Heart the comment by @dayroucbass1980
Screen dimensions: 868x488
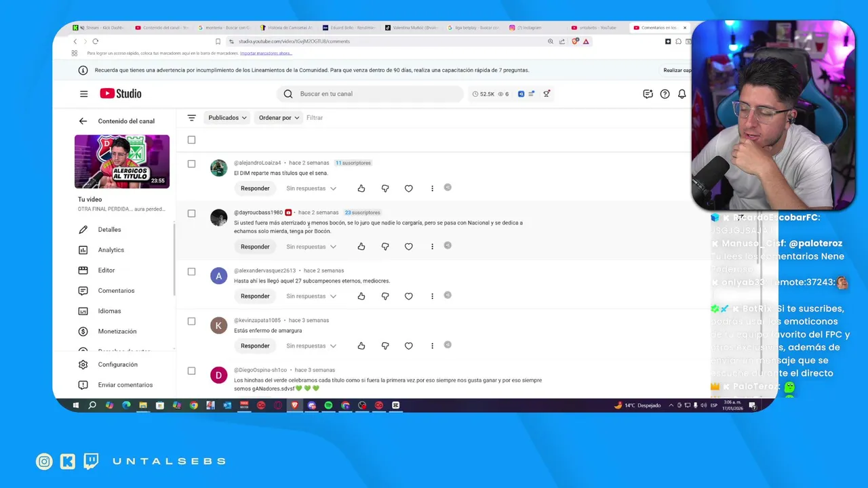(x=409, y=247)
